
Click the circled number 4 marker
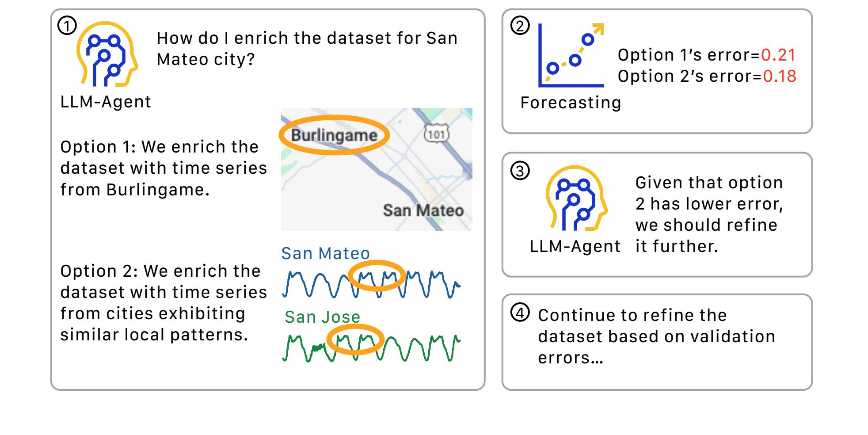(x=520, y=313)
